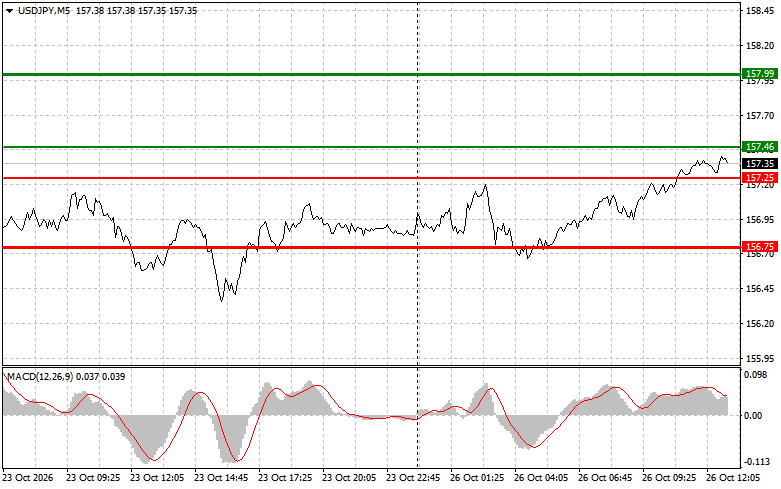Select the 23 Oct 2026 time label
The image size is (781, 489).
(28, 478)
